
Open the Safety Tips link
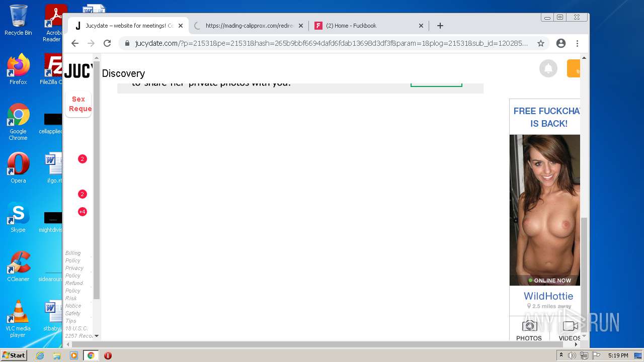point(73,317)
